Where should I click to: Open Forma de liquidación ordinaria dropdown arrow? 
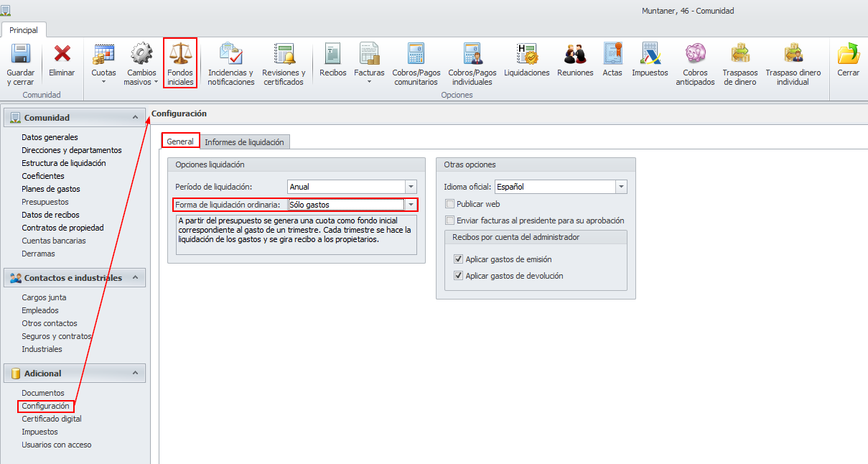411,205
